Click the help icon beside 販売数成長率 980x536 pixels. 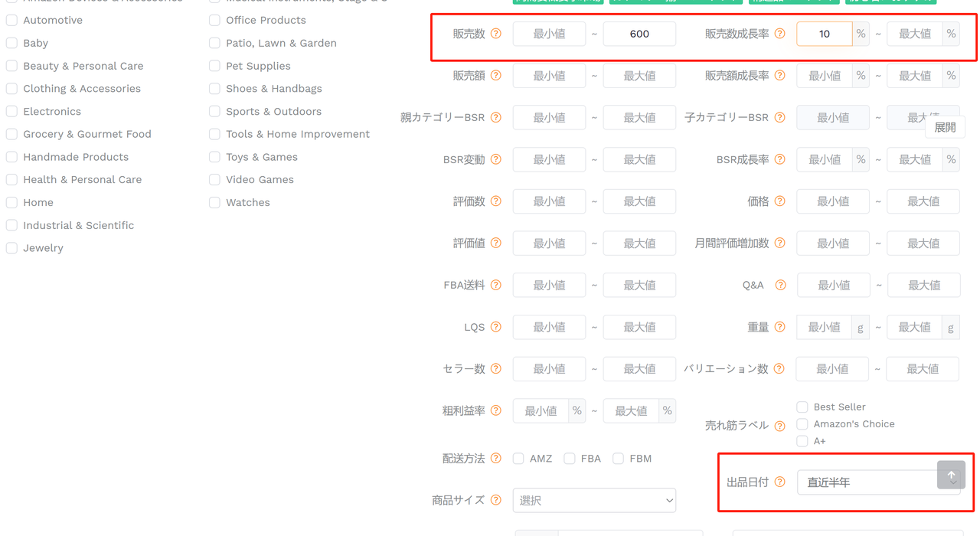point(780,34)
